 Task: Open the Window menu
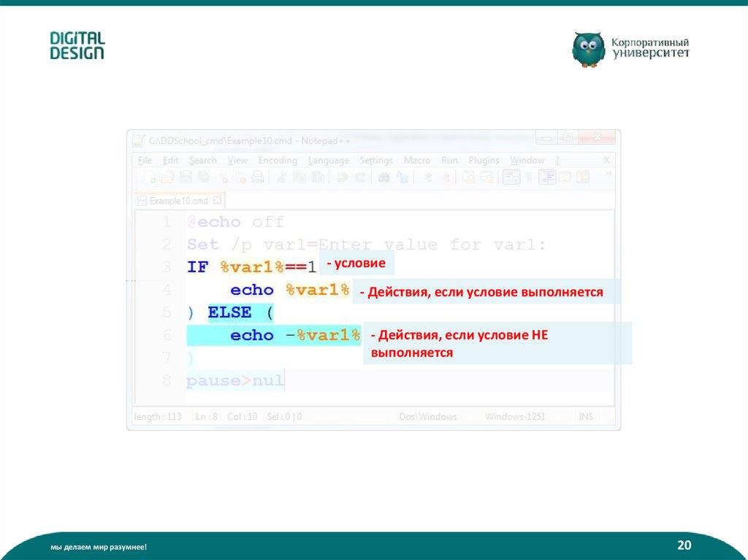coord(527,161)
